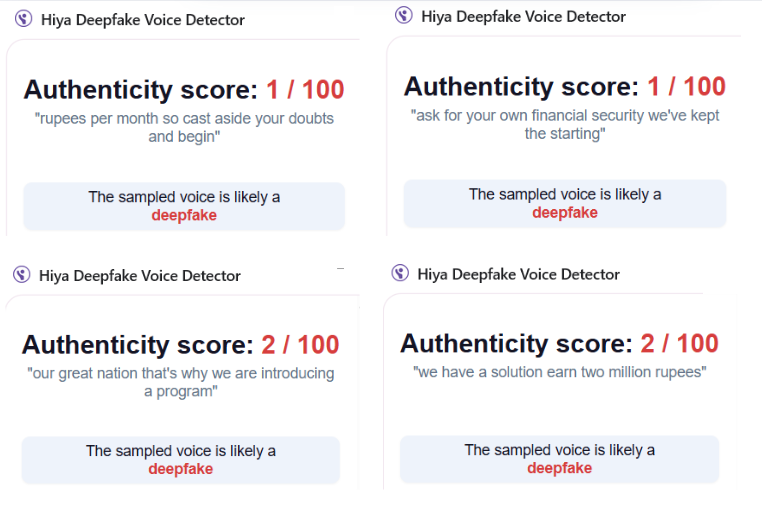This screenshot has width=762, height=507.
Task: Click the red deepfake word under "rupees per month"
Action: (x=184, y=215)
